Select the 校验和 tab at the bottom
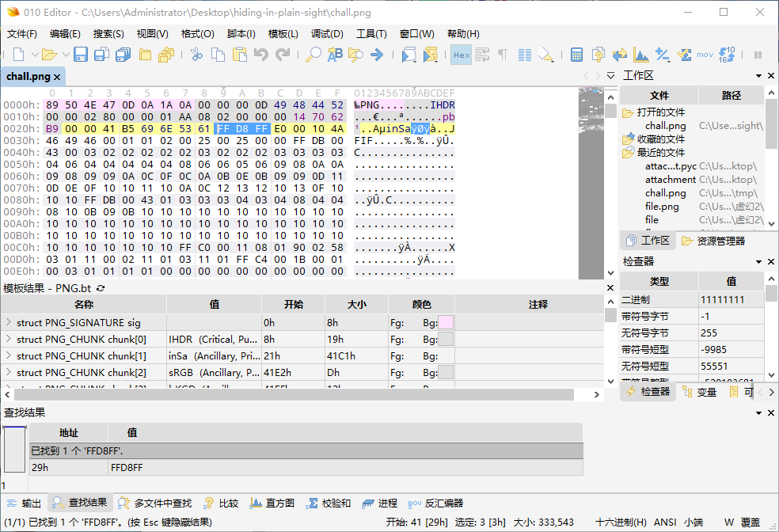The width and height of the screenshot is (779, 532). (329, 503)
